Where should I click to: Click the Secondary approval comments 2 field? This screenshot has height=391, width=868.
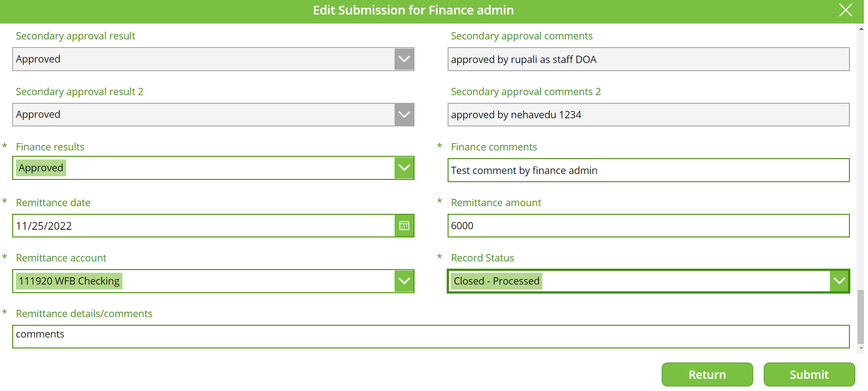pos(649,115)
